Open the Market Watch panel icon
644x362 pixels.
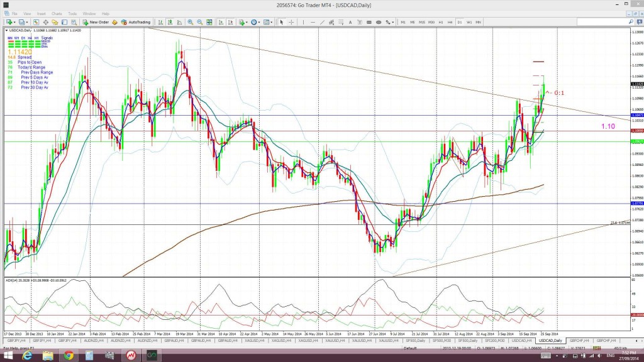coord(36,22)
